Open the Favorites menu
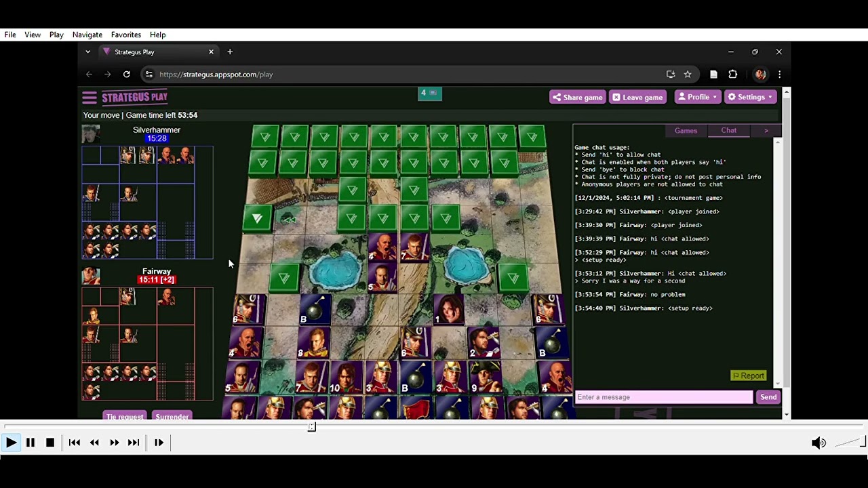The image size is (868, 488). click(x=126, y=35)
